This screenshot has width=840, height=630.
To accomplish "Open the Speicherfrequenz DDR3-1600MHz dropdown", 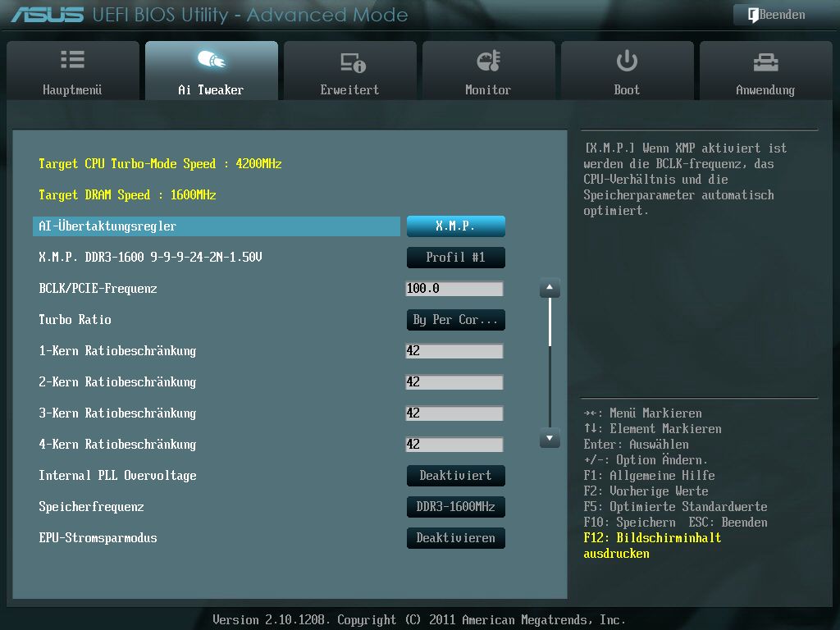I will 456,506.
